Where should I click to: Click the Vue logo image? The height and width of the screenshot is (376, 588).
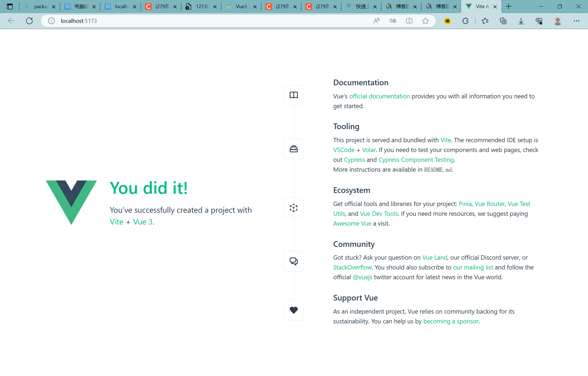[71, 202]
